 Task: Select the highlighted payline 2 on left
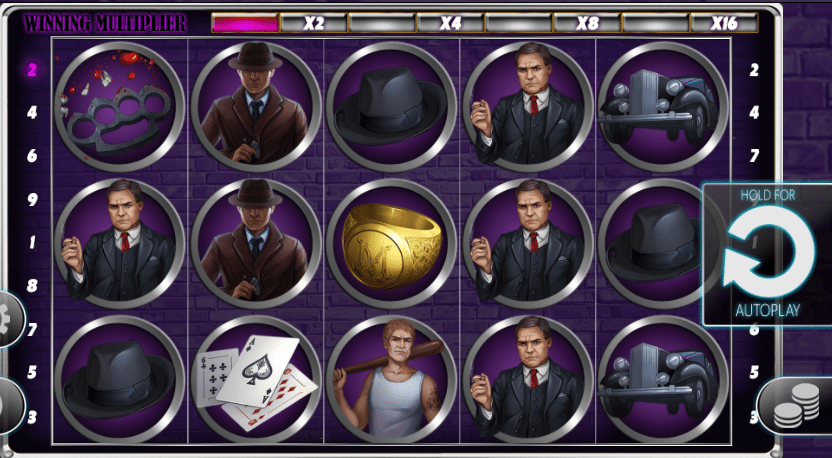(x=32, y=70)
